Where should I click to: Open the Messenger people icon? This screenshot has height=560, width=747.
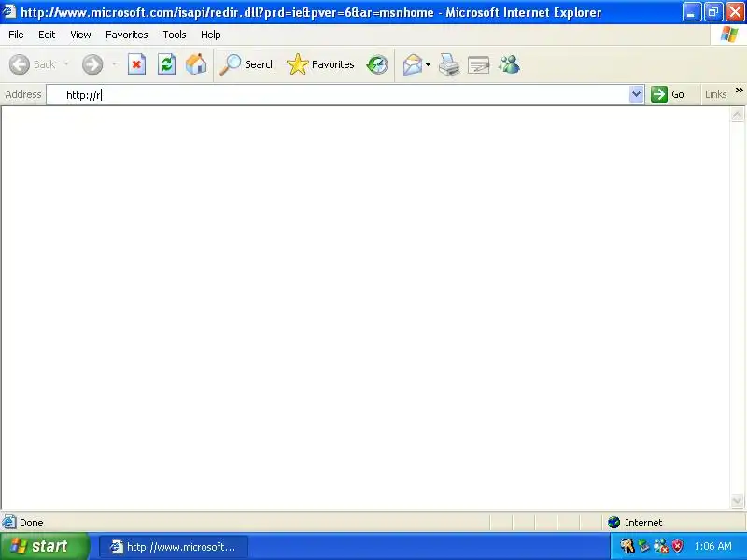coord(509,64)
